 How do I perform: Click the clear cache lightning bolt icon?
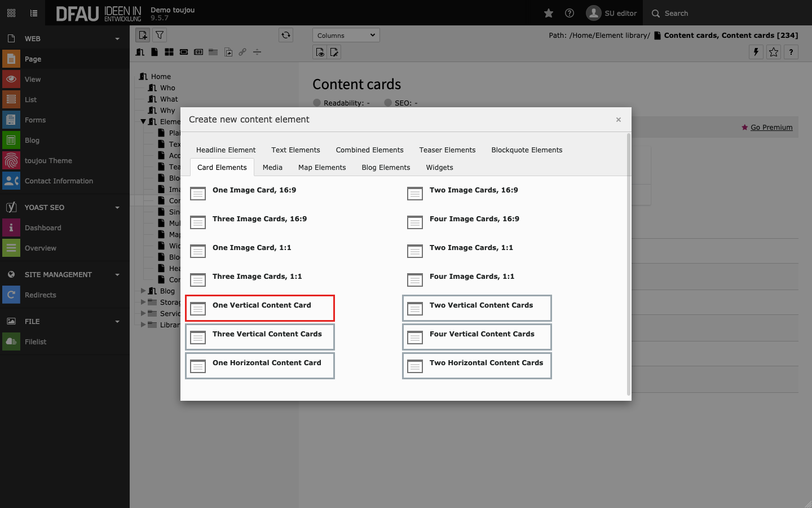(756, 52)
